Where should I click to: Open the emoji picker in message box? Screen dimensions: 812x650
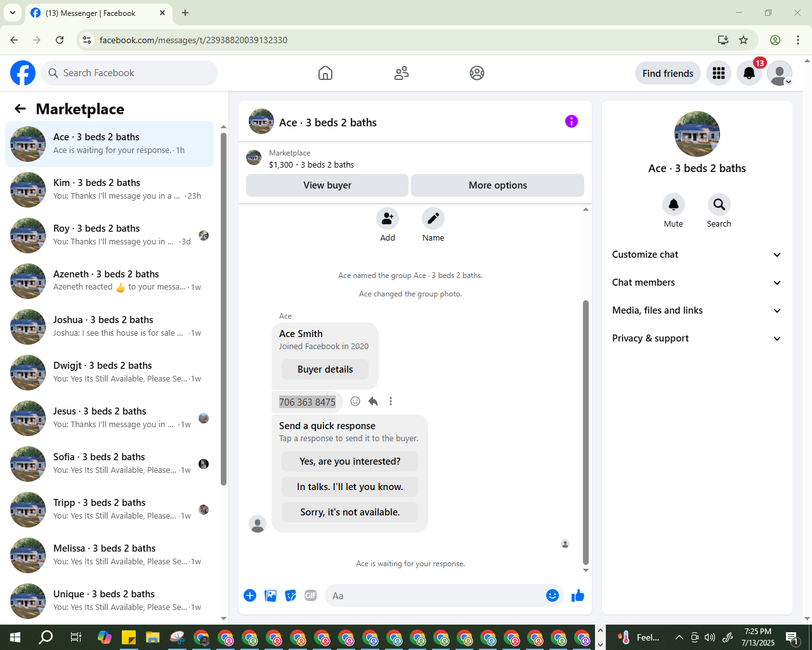tap(553, 595)
